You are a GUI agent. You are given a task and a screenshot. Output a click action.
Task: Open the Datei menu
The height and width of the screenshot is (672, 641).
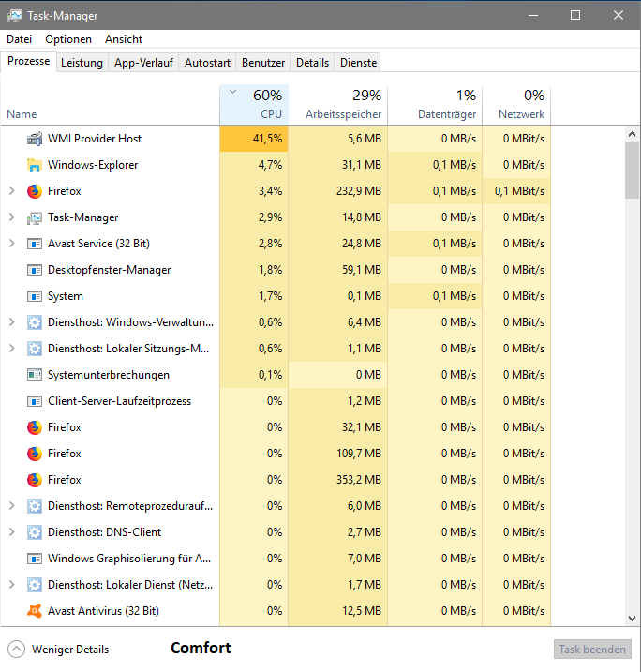click(20, 39)
